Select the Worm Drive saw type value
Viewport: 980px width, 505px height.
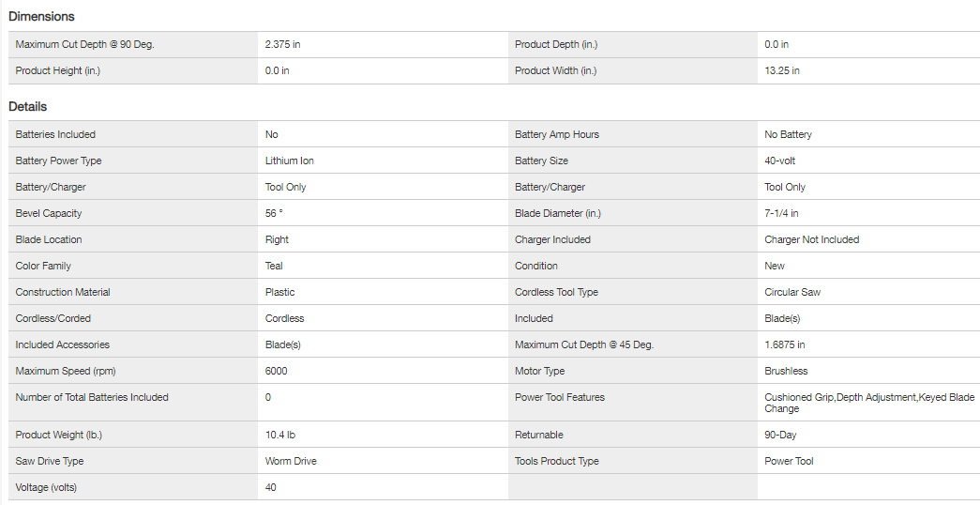click(x=292, y=462)
